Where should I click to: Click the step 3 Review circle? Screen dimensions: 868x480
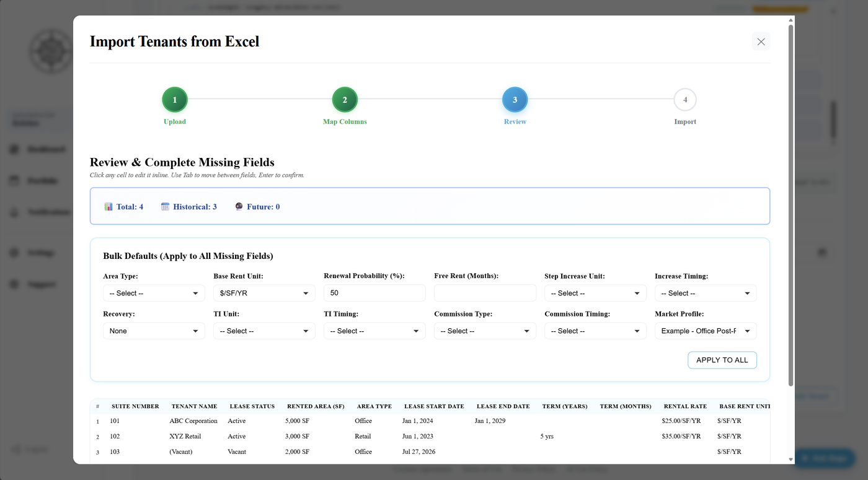click(515, 100)
